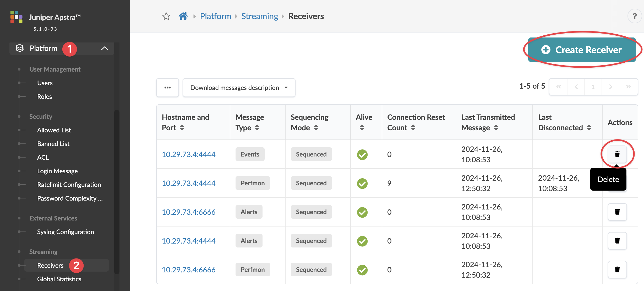Click the favorite star icon in breadcrumb

pyautogui.click(x=166, y=16)
